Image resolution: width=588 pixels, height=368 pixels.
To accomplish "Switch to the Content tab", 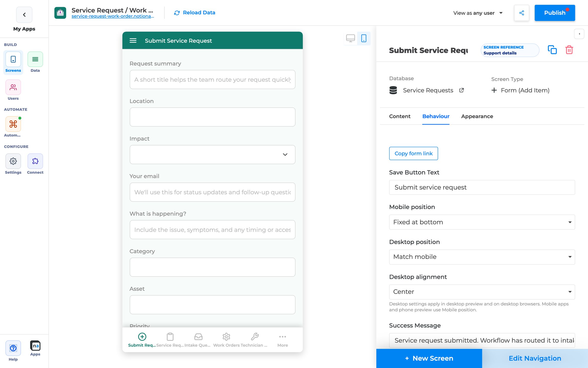I will tap(400, 116).
